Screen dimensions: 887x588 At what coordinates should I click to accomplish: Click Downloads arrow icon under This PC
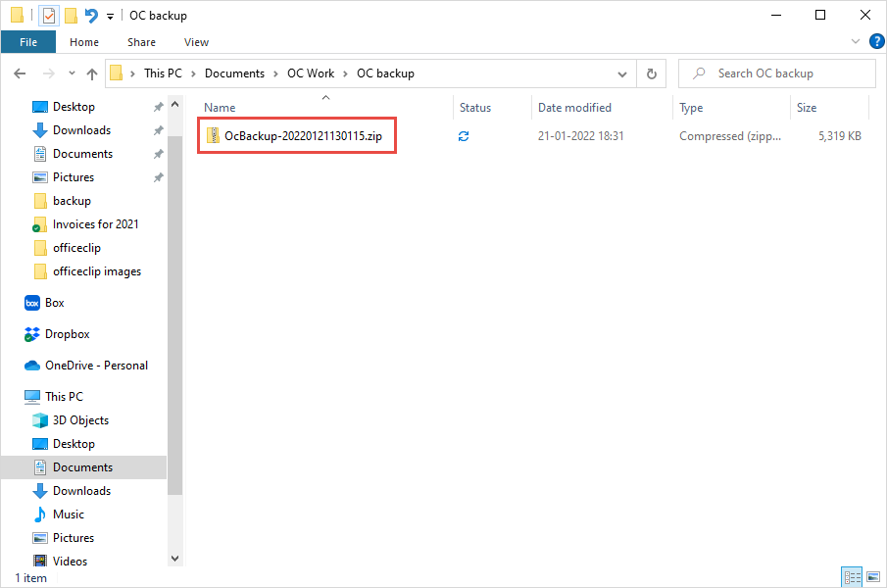40,491
